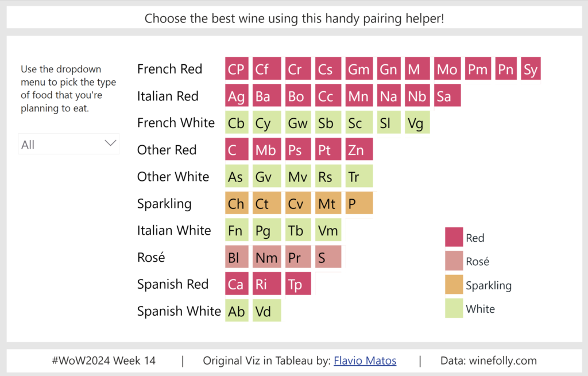Select the Vm Italian White tile
The height and width of the screenshot is (376, 588).
(x=328, y=230)
